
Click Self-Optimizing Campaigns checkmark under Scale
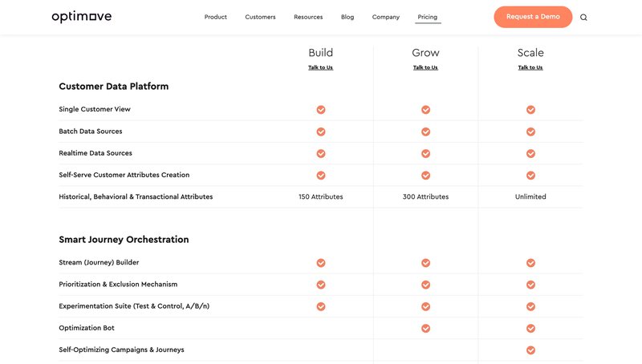530,350
